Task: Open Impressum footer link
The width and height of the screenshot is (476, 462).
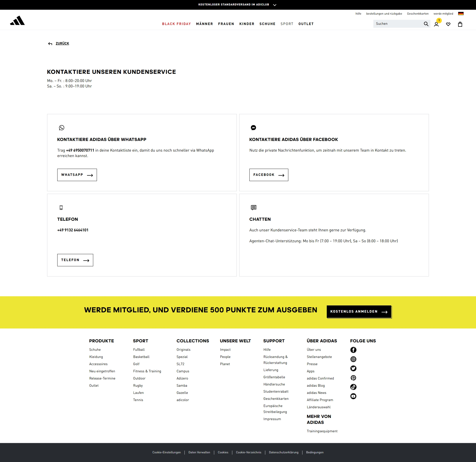Action: point(272,419)
